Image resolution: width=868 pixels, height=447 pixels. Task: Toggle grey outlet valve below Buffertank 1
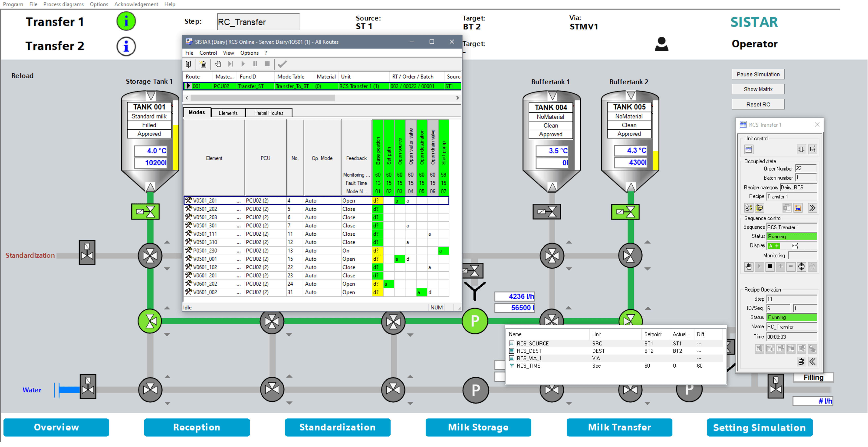547,212
